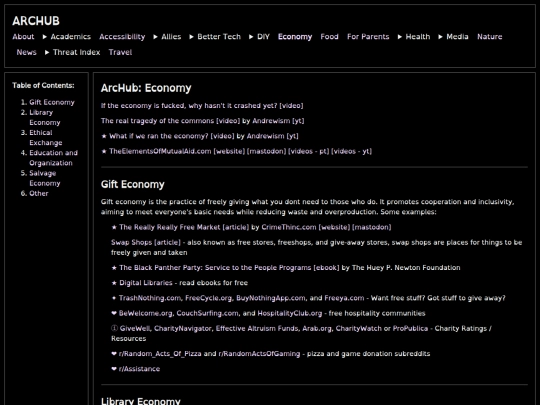Screen dimensions: 540x405
Task: Visit HospitalityClub.org link
Action: (x=290, y=313)
